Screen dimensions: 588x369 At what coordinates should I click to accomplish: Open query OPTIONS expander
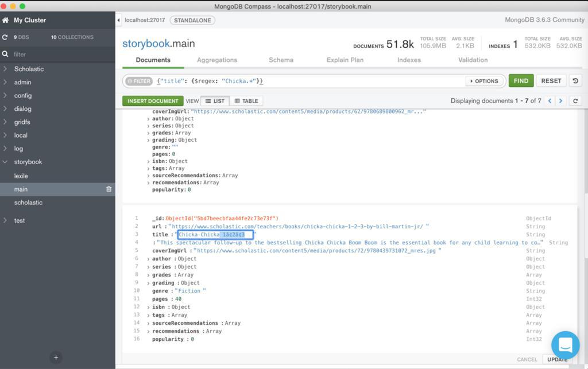[x=484, y=81]
